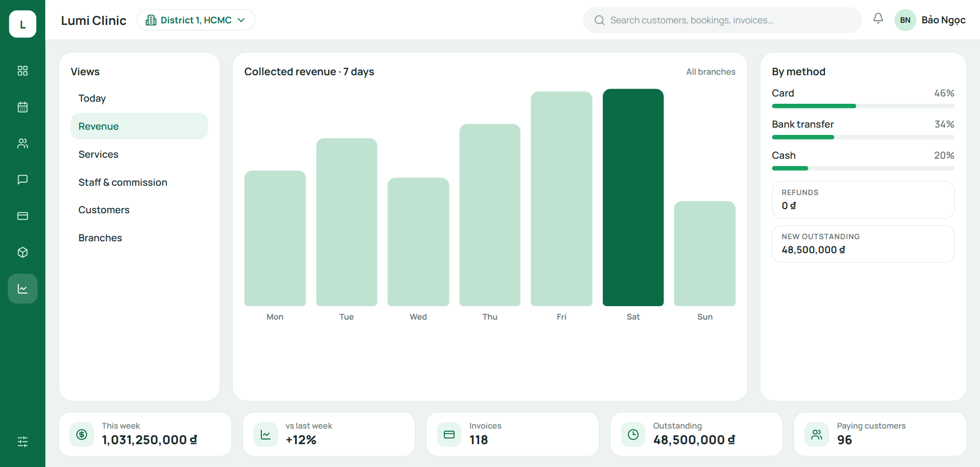Open the payments card icon in sidebar

[x=22, y=216]
